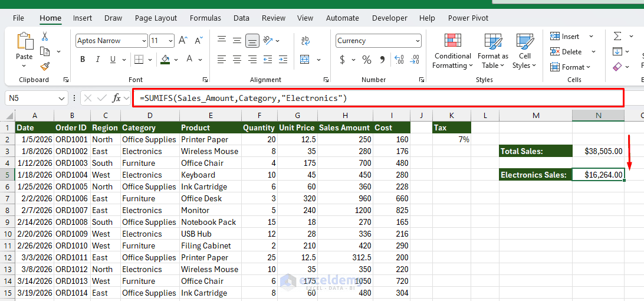Set Top Align vertical alignment

click(x=222, y=40)
